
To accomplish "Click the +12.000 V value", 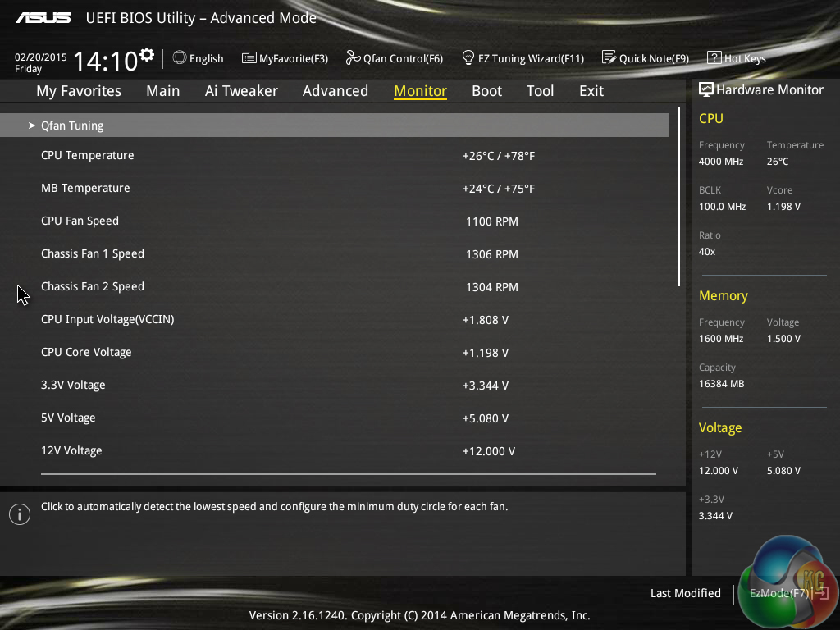I will point(489,451).
